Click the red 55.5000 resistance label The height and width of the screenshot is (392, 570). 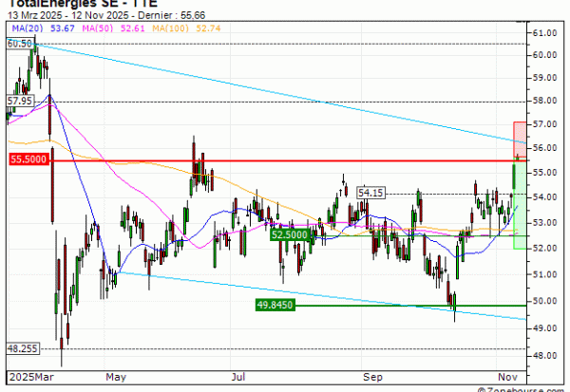[x=28, y=159]
